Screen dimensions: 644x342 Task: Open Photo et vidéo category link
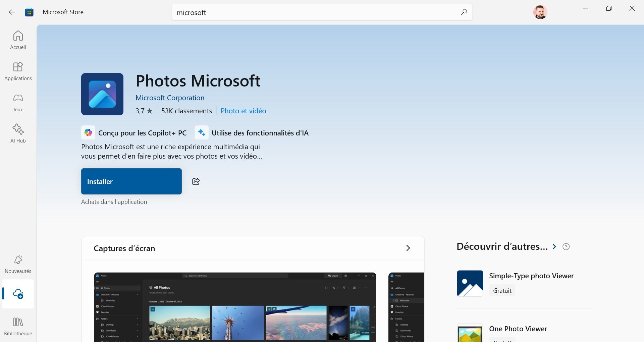[x=243, y=111]
